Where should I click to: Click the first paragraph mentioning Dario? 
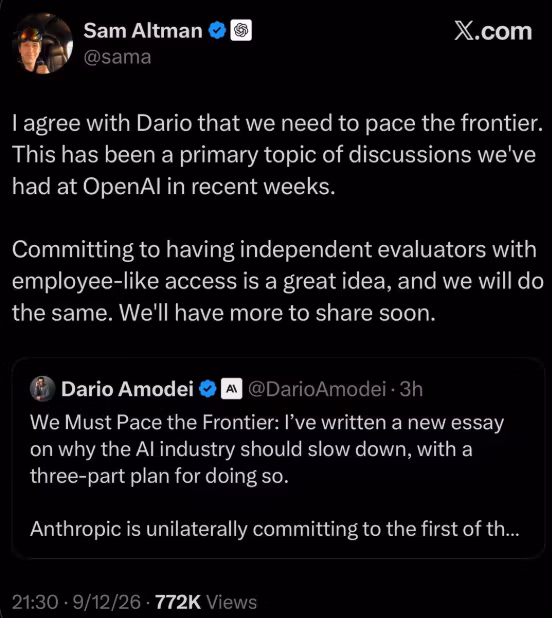(278, 154)
